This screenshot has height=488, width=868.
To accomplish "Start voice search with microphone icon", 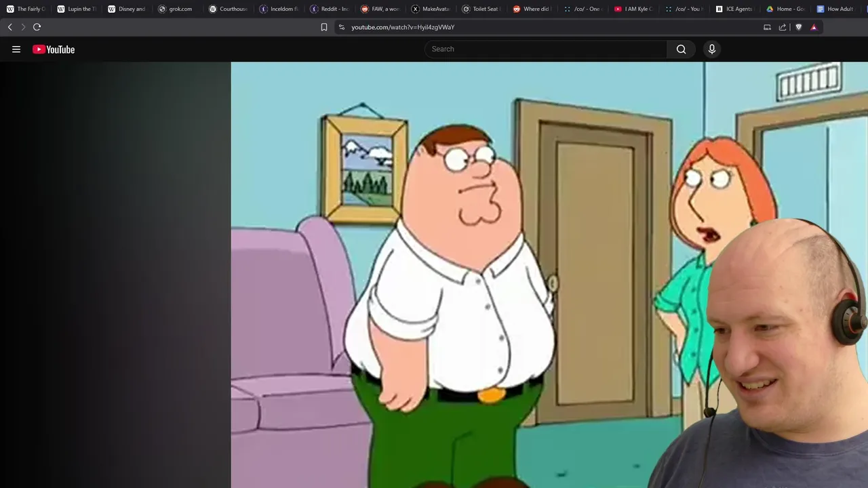I will click(x=711, y=49).
